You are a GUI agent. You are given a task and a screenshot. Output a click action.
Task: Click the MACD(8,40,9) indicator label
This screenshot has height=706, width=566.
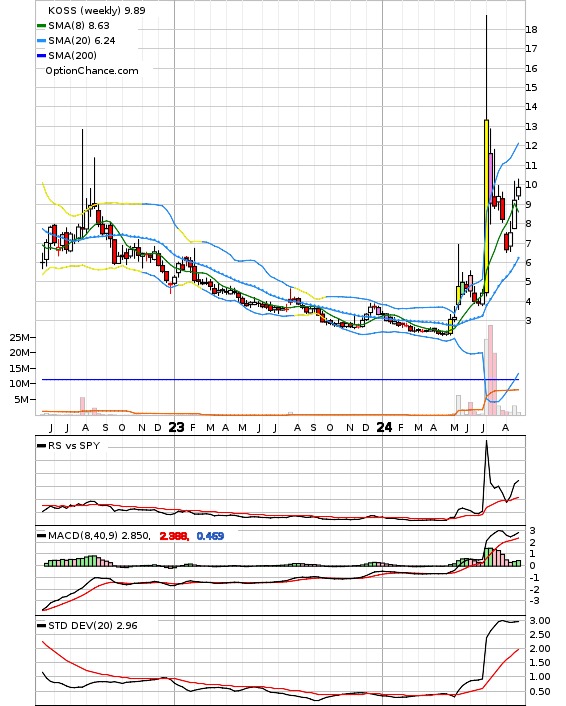[83, 536]
